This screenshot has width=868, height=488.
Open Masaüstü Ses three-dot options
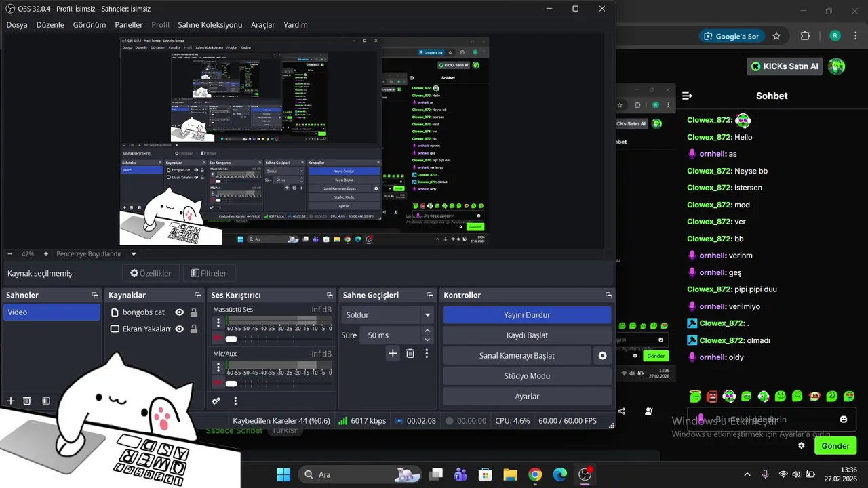click(218, 323)
